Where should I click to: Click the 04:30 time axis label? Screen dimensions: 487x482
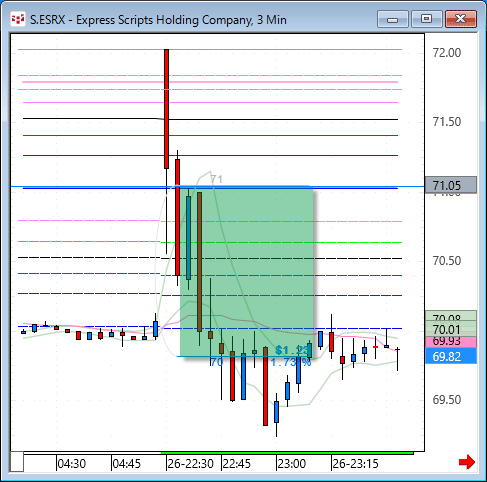coord(72,464)
